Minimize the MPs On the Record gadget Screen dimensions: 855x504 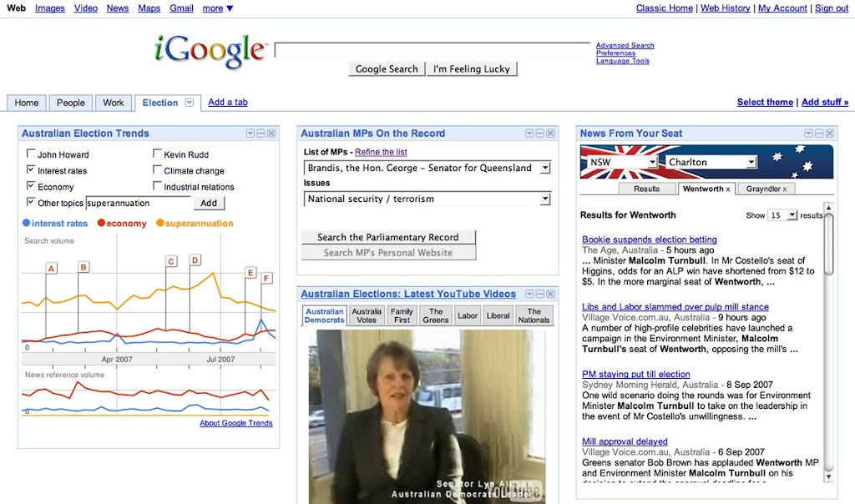point(540,134)
